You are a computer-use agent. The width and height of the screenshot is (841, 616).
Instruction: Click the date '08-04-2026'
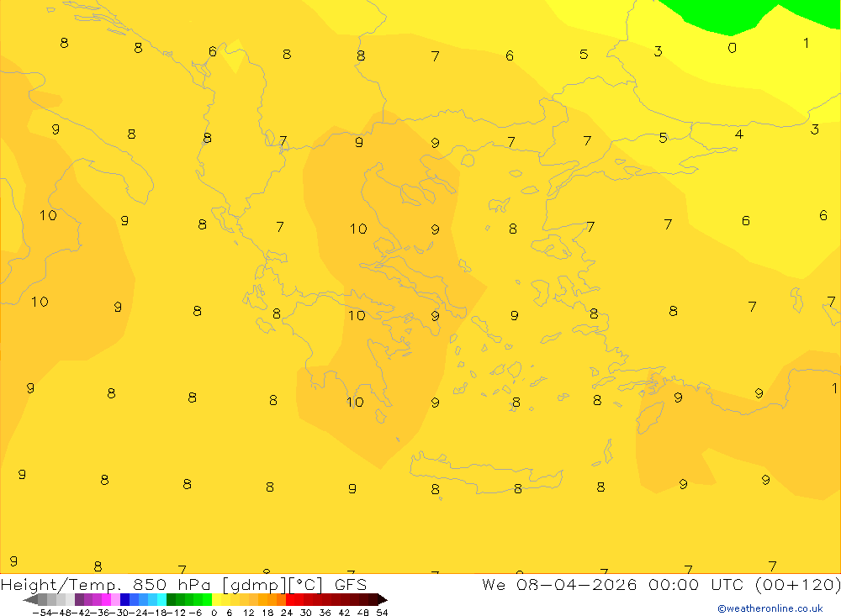tap(577, 584)
